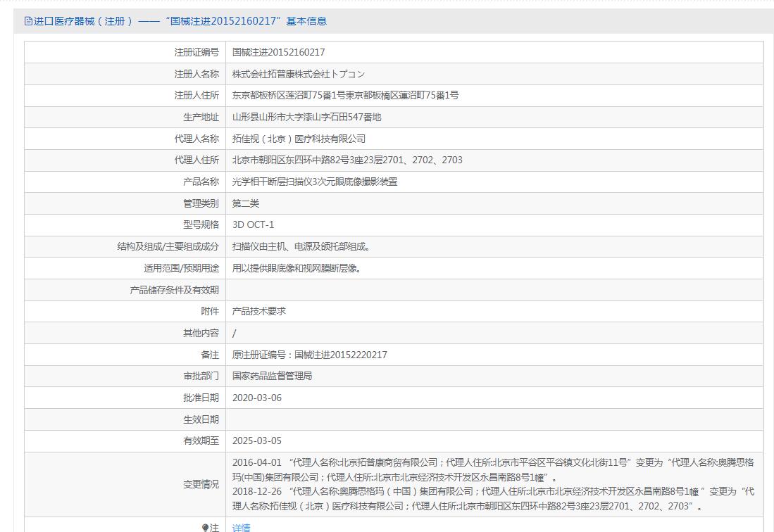Viewport: 774px width, 532px height.
Task: Click the slash value in 其他内容 row
Action: 234,334
